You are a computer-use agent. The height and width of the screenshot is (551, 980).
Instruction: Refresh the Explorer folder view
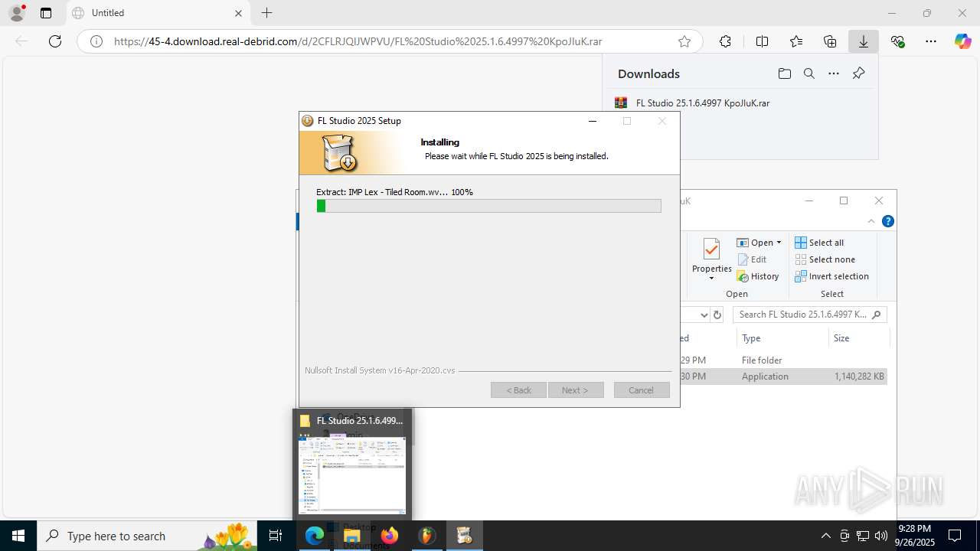tap(717, 315)
